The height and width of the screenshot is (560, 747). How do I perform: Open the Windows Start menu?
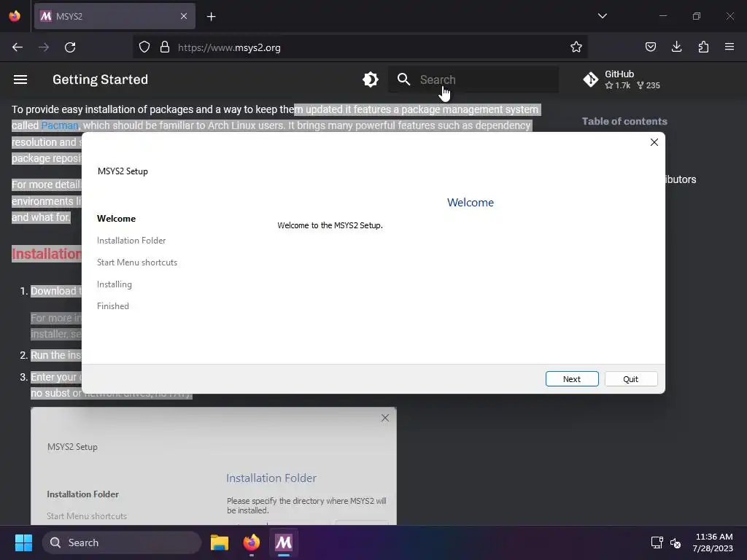(x=23, y=542)
